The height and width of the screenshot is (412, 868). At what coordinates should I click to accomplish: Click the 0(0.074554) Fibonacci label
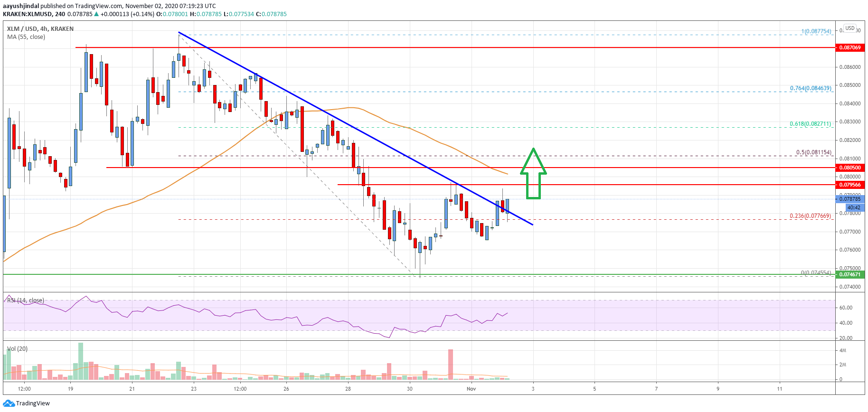816,273
